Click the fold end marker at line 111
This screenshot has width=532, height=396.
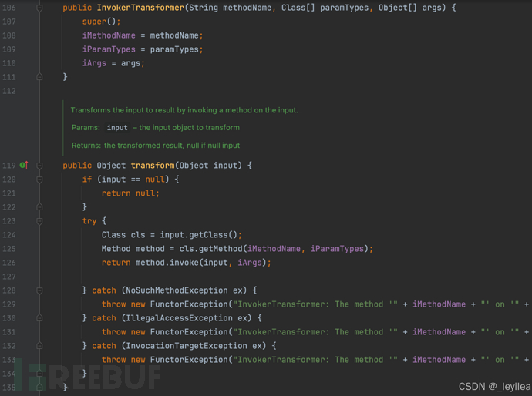(39, 77)
